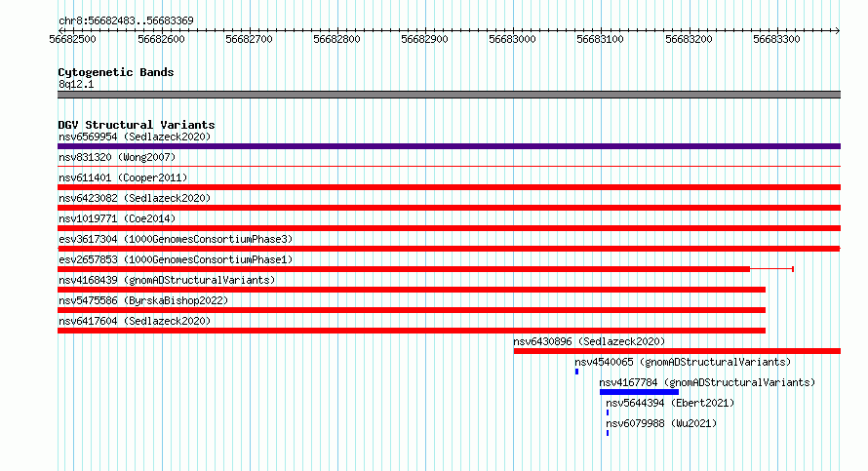Click the red bar under nsv1019771
This screenshot has height=471, width=868.
449,228
